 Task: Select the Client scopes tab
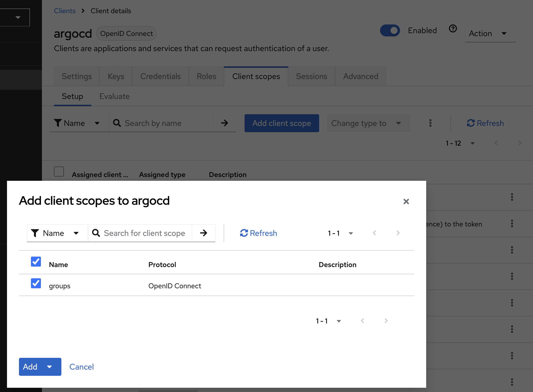point(256,76)
